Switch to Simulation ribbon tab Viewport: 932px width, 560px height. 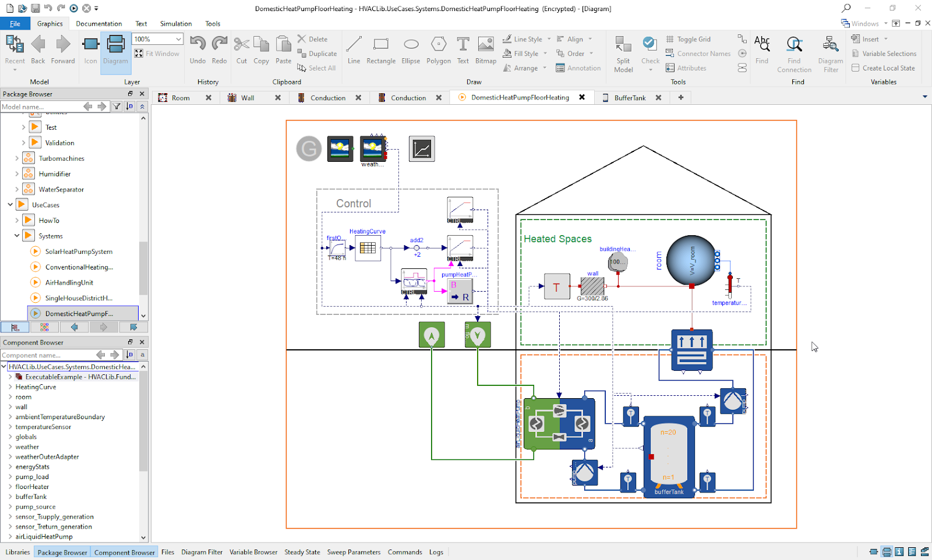tap(176, 24)
